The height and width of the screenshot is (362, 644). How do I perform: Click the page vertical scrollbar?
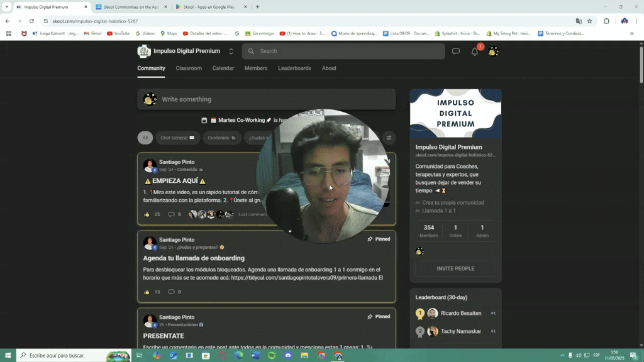641,63
